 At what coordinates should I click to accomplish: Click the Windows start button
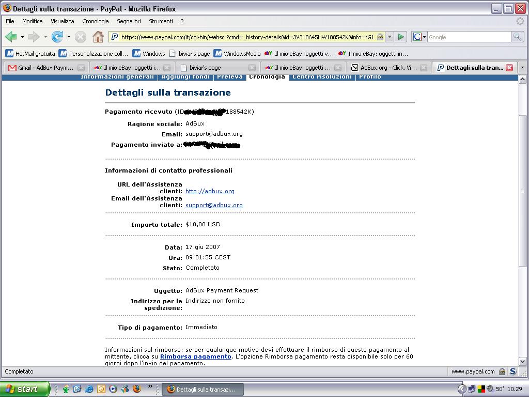click(25, 389)
